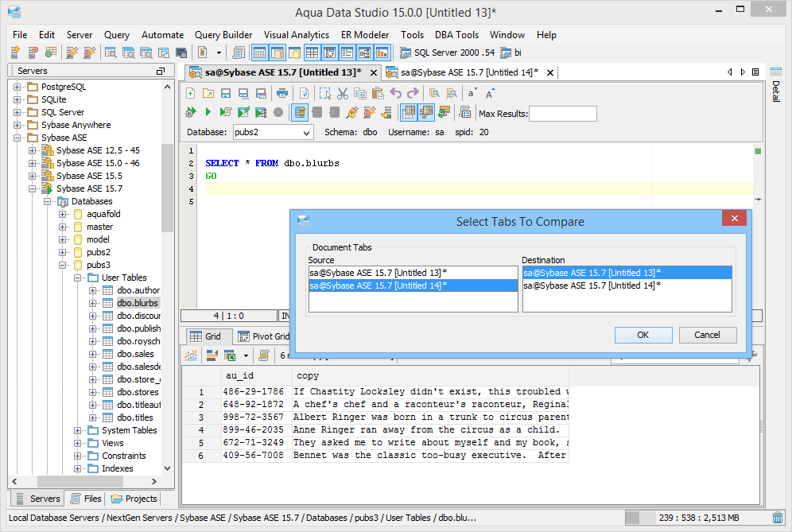Click OK in Select Tabs To Compare
This screenshot has width=792, height=532.
pyautogui.click(x=643, y=335)
